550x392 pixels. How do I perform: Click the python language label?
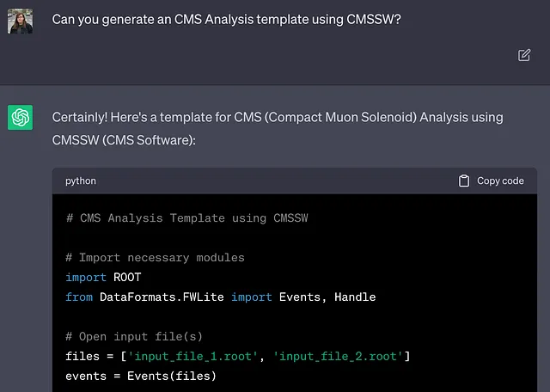coord(81,181)
